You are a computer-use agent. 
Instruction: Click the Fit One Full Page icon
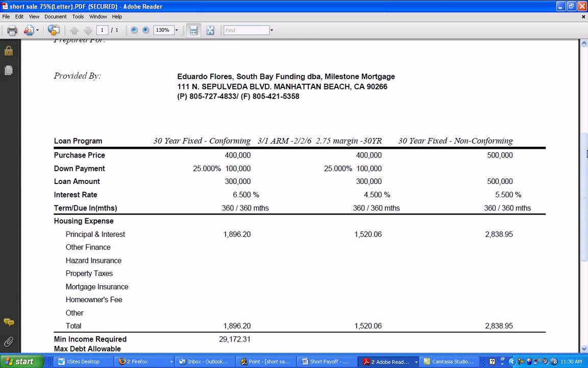click(x=210, y=31)
